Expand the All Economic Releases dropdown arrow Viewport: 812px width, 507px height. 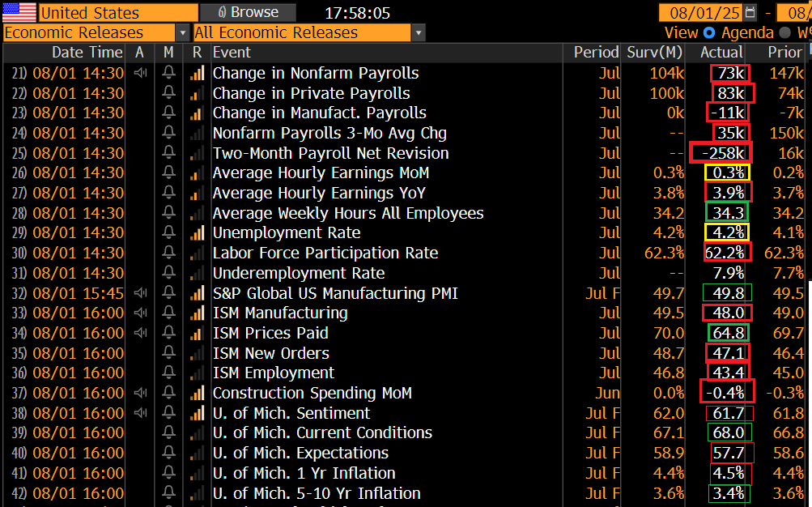pos(419,32)
